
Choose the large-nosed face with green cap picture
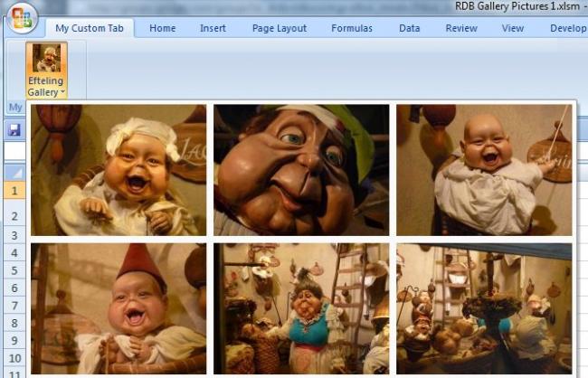pyautogui.click(x=301, y=170)
